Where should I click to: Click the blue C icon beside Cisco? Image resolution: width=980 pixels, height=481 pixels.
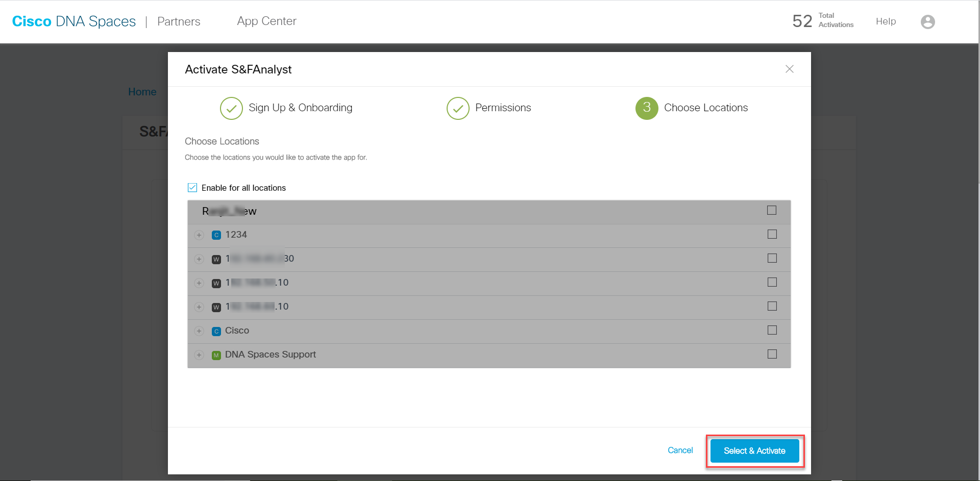[216, 331]
